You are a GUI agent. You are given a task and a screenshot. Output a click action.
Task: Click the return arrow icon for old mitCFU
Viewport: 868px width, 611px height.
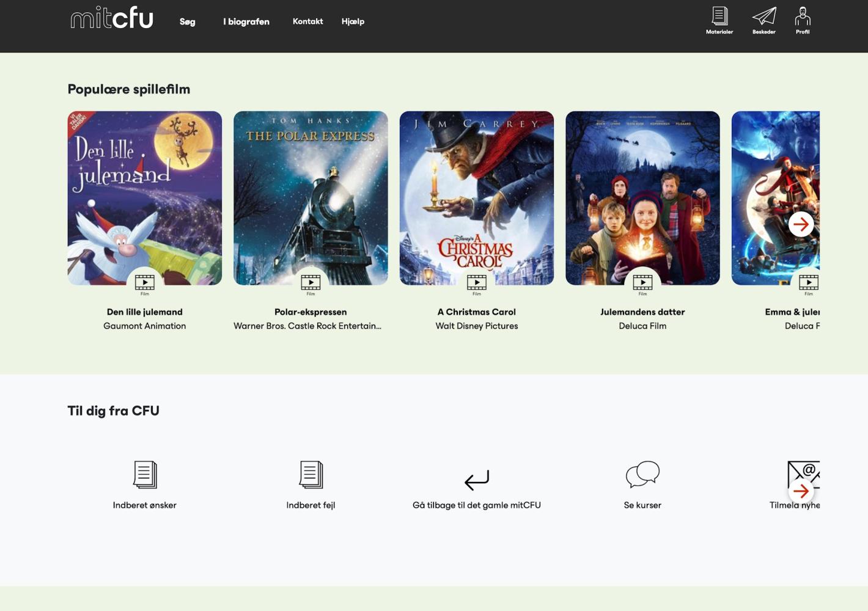click(x=477, y=480)
